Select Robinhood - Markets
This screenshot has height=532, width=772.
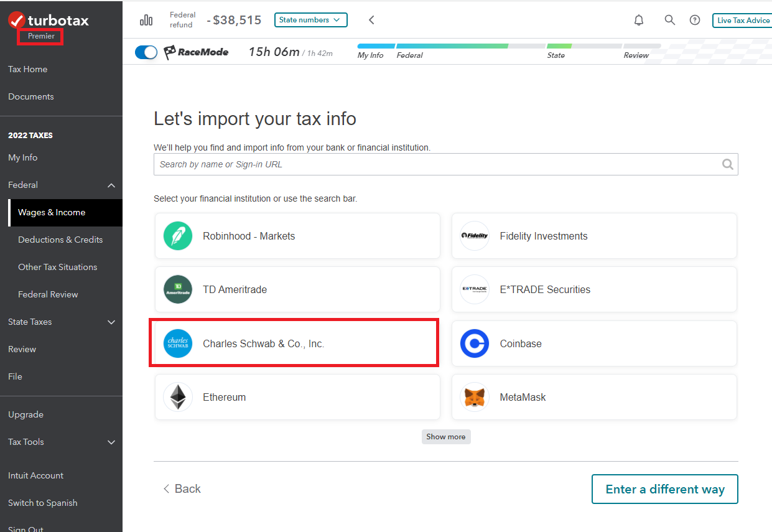[x=297, y=236]
